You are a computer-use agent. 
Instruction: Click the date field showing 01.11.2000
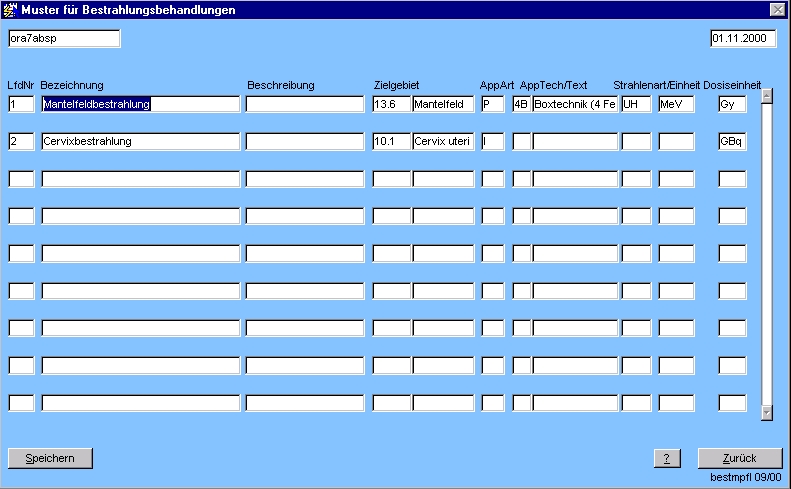743,39
